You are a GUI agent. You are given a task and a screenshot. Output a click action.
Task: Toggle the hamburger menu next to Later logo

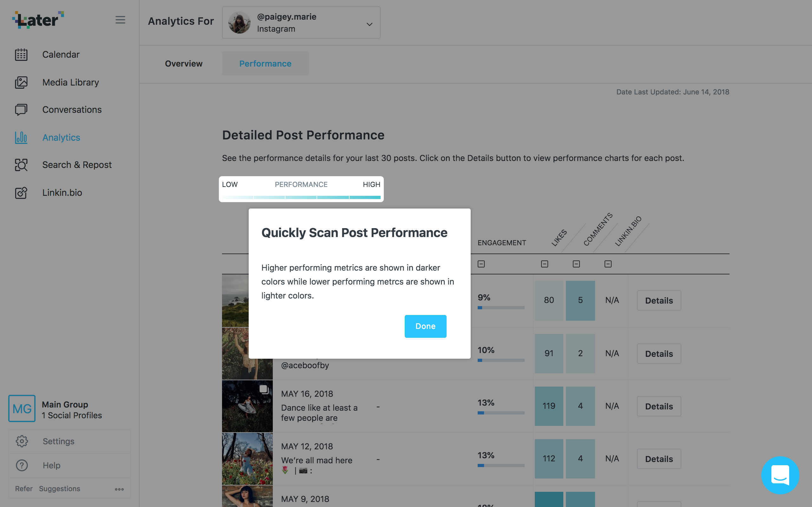coord(120,20)
